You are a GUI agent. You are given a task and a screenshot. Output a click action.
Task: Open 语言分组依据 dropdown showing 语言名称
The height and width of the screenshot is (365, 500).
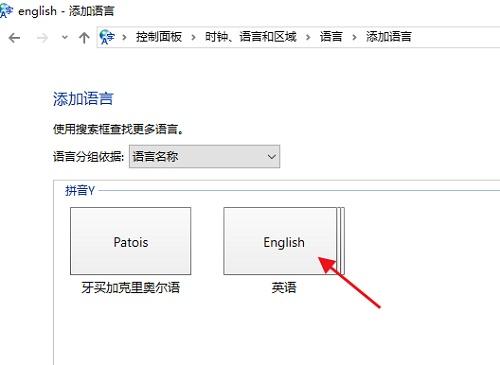click(204, 156)
